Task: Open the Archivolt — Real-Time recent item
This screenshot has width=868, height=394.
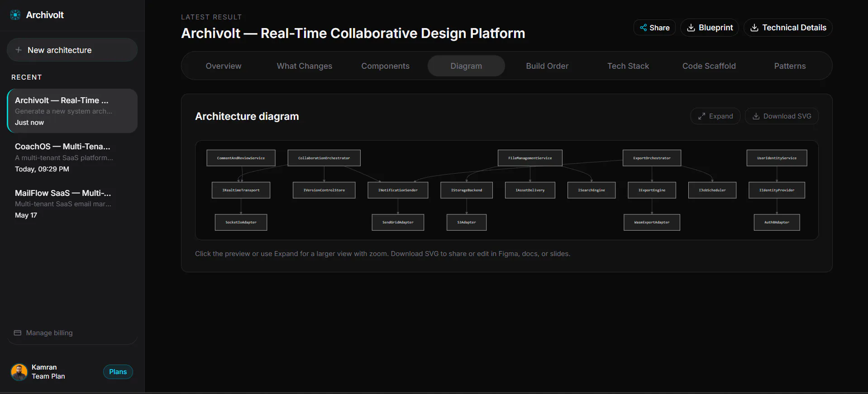Action: [72, 111]
